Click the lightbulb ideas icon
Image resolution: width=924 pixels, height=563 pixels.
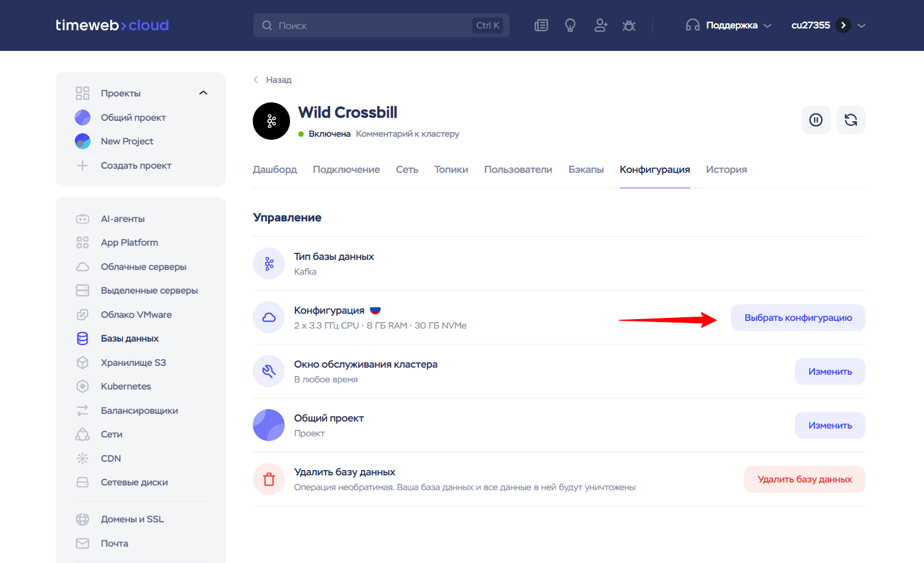tap(570, 25)
